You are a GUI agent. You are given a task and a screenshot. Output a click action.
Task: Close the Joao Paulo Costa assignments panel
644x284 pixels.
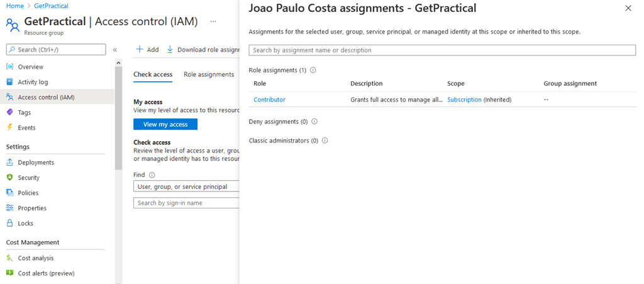[x=628, y=8]
